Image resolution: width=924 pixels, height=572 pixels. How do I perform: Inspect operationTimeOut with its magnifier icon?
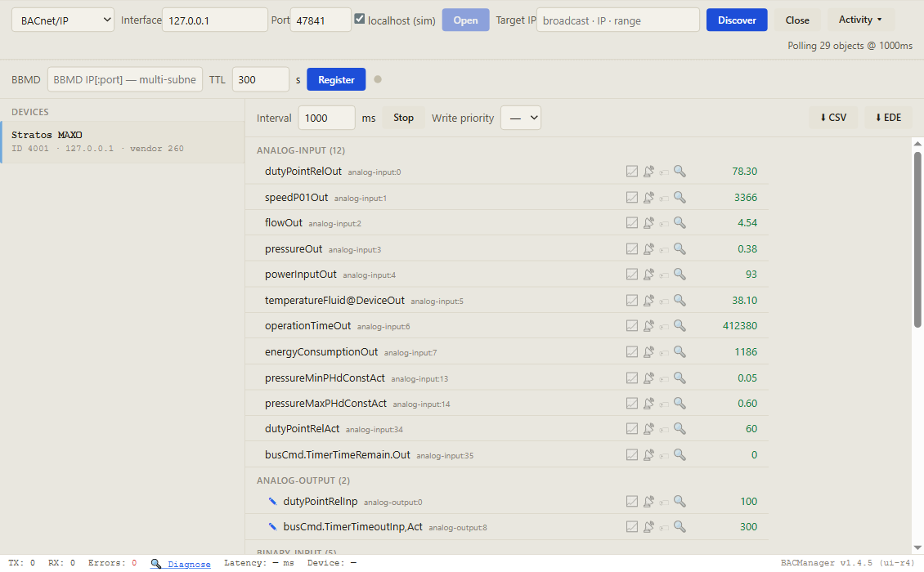click(x=680, y=326)
